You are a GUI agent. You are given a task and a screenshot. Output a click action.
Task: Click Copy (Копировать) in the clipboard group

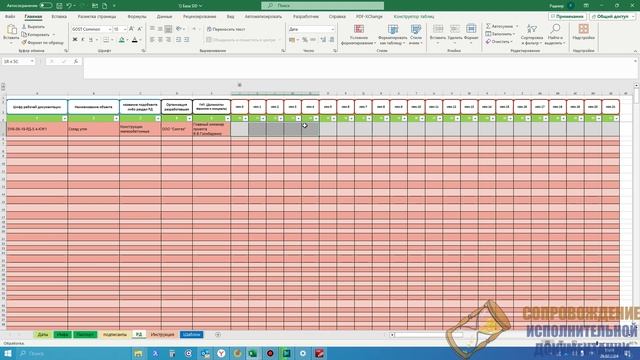pyautogui.click(x=36, y=34)
